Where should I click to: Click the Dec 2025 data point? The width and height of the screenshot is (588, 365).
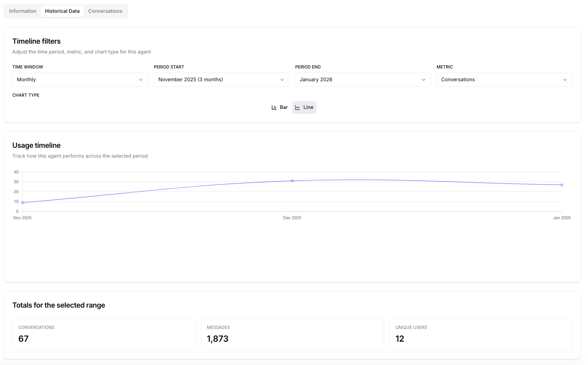pos(292,181)
